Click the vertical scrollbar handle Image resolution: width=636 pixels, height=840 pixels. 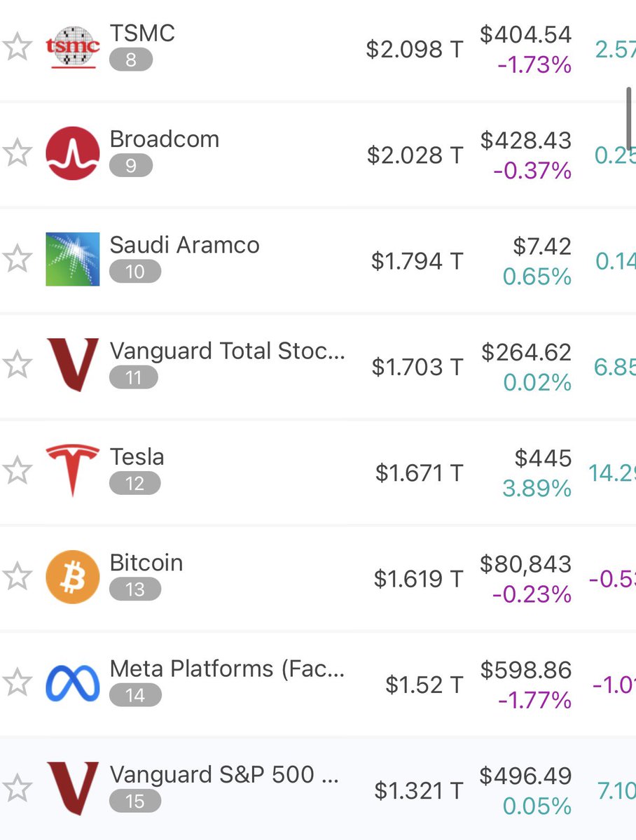coord(630,118)
